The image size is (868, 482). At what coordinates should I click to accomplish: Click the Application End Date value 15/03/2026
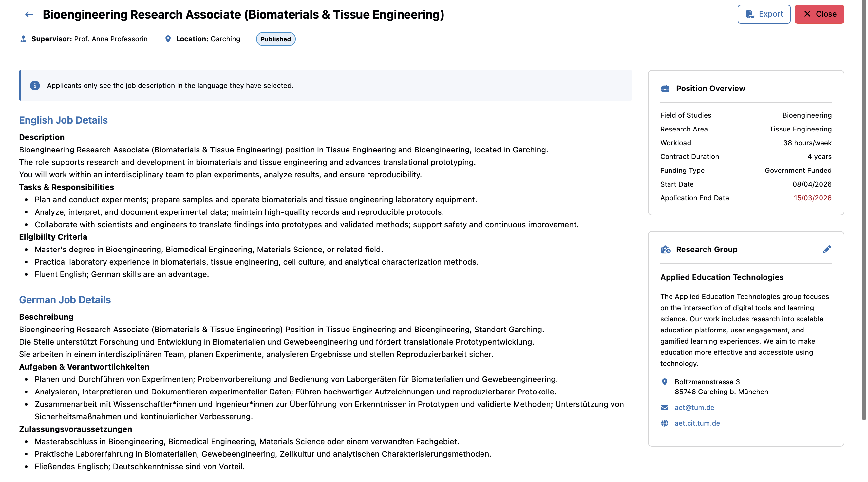[x=812, y=198]
